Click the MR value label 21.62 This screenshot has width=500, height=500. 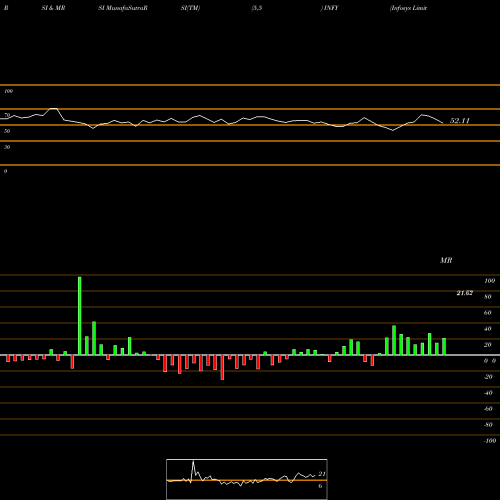click(x=465, y=293)
